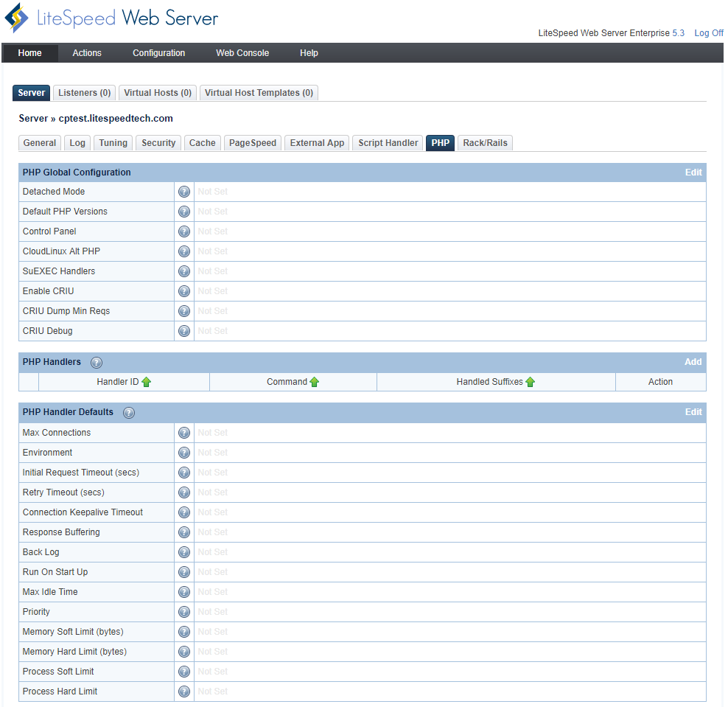The width and height of the screenshot is (728, 707).
Task: Open help icon for Retry Timeout
Action: [184, 493]
